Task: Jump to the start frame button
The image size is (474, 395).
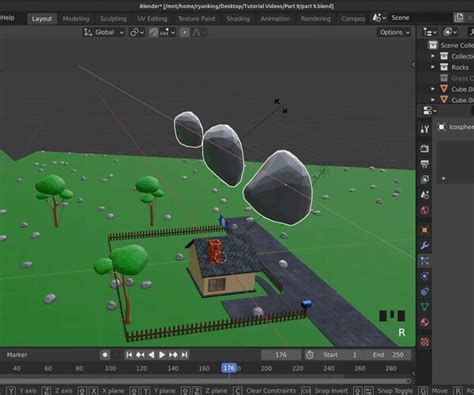Action: click(x=129, y=355)
